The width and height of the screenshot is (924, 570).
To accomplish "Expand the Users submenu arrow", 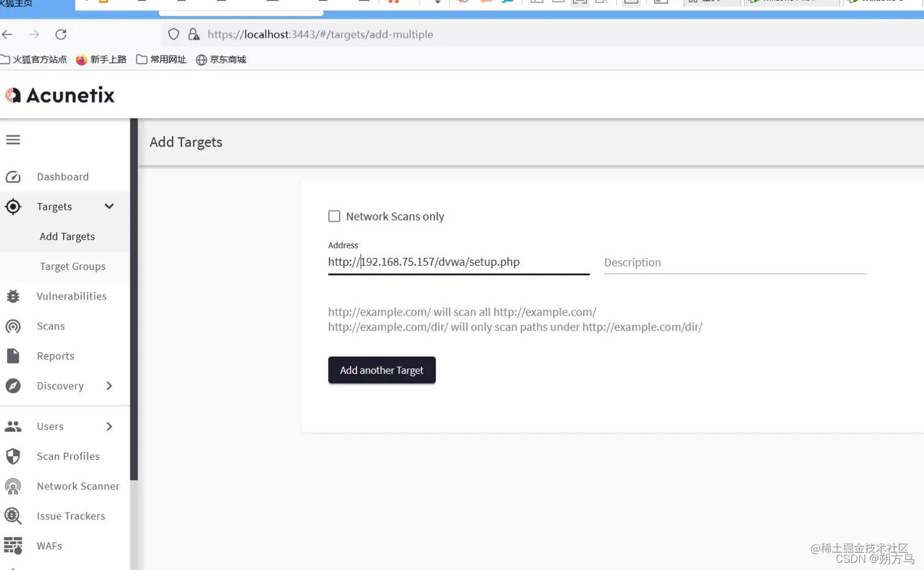I will (109, 426).
